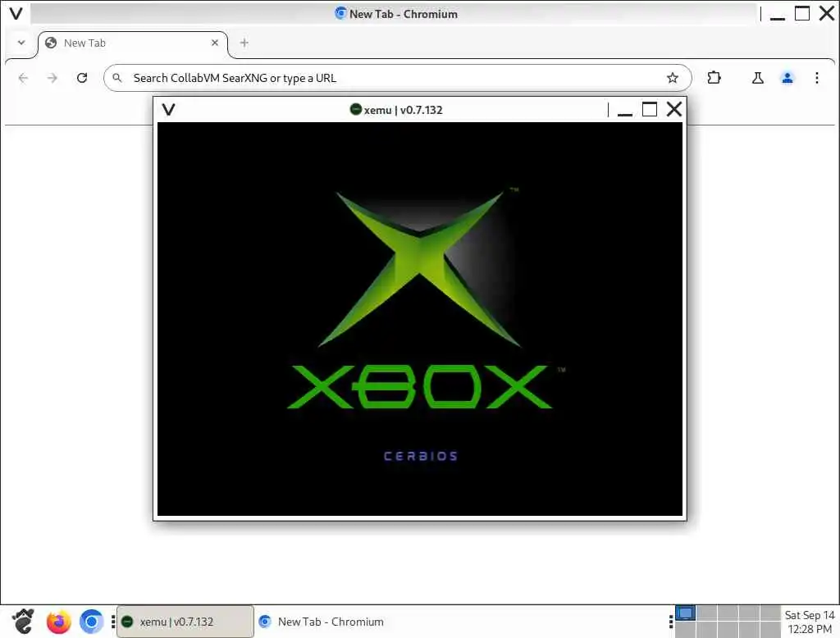
Task: Close the Chromium window
Action: (827, 13)
